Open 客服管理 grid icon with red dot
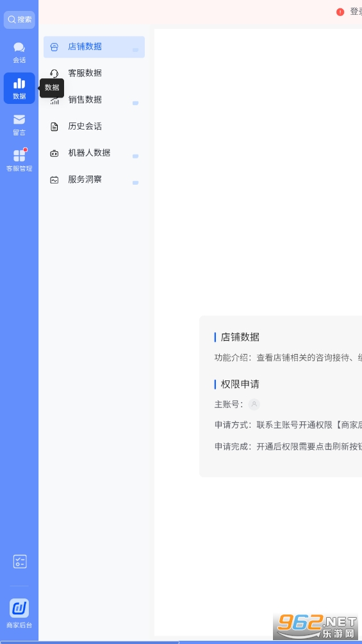 [19, 156]
